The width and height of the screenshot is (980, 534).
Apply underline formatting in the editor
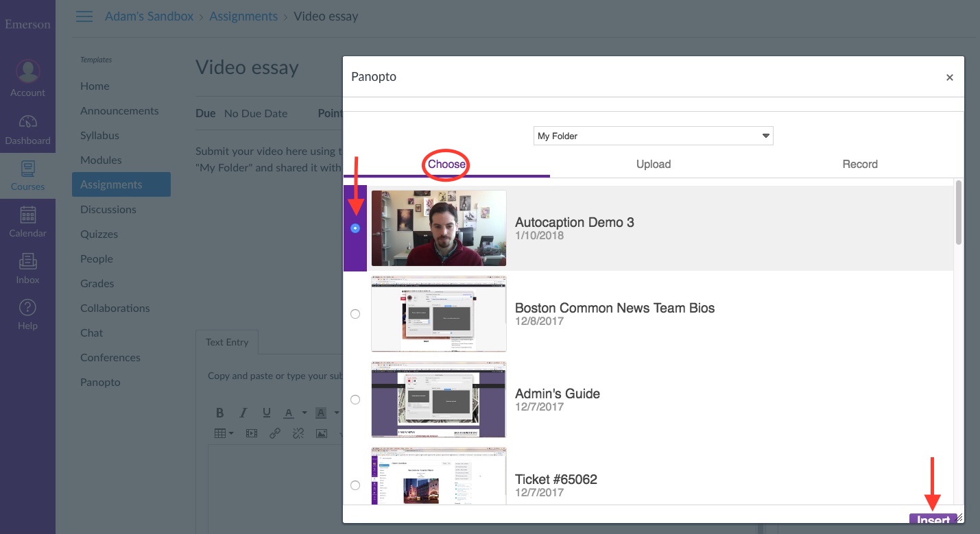pyautogui.click(x=266, y=413)
